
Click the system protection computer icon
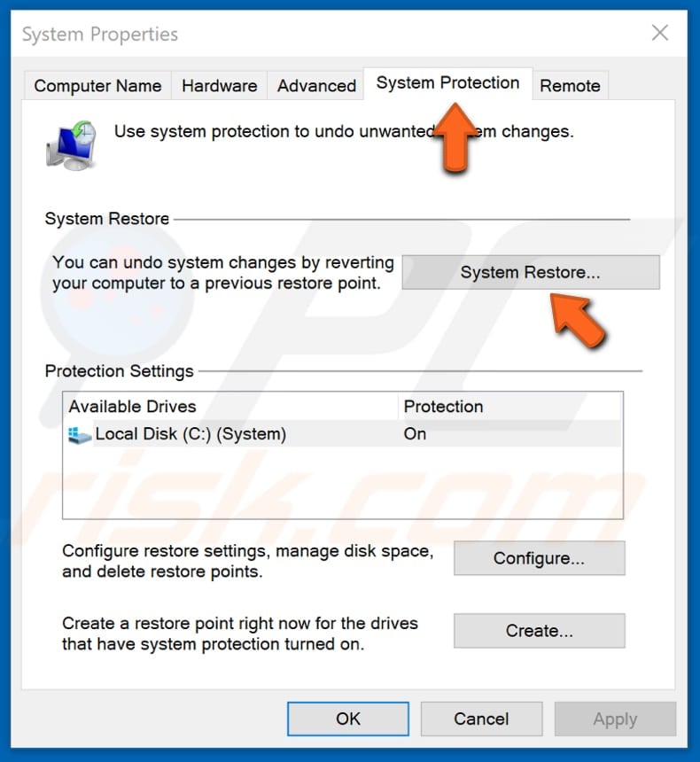(71, 144)
